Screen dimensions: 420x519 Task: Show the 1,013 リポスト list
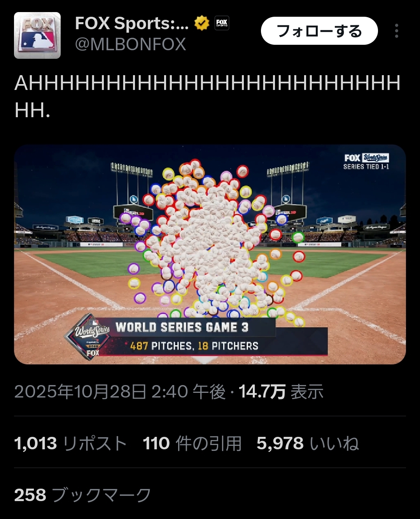(71, 443)
